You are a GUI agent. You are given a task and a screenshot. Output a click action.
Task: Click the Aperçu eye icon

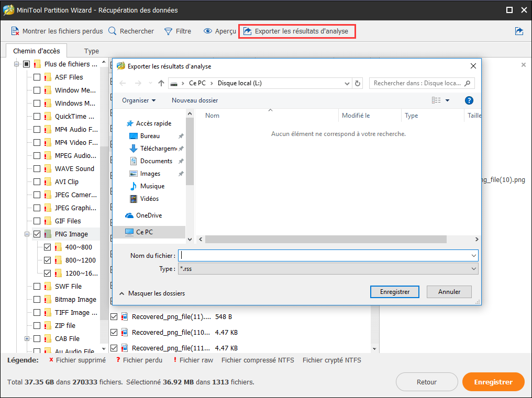click(208, 31)
